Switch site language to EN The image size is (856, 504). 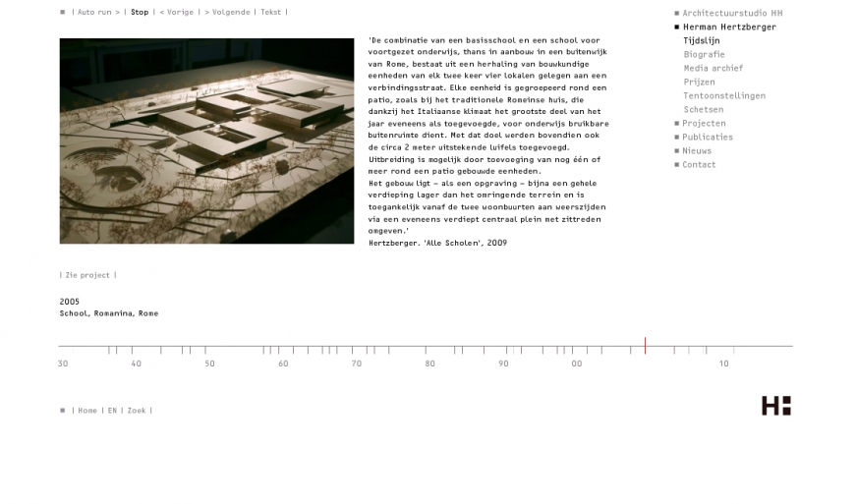click(x=112, y=411)
